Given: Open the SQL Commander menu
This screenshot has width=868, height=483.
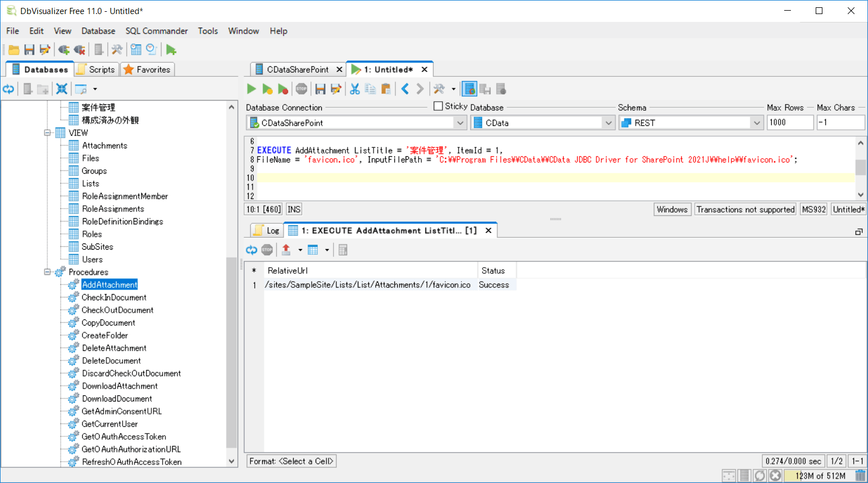Looking at the screenshot, I should coord(156,31).
